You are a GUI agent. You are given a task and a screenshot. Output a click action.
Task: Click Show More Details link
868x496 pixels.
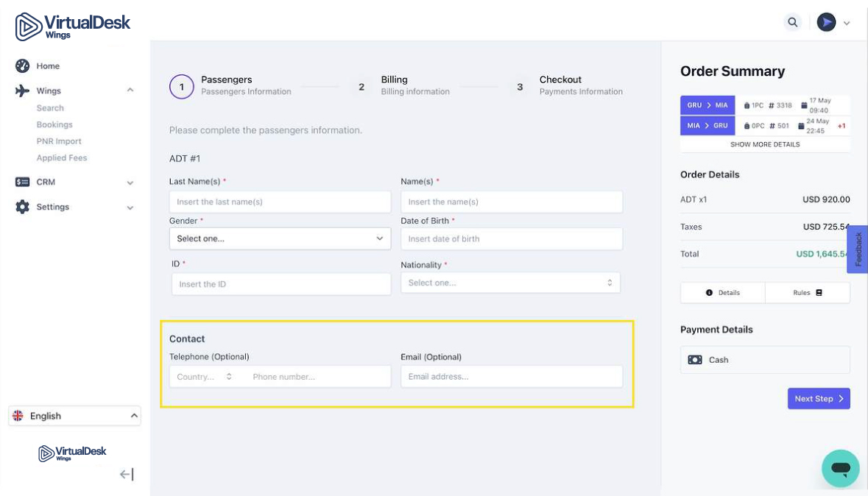(764, 144)
